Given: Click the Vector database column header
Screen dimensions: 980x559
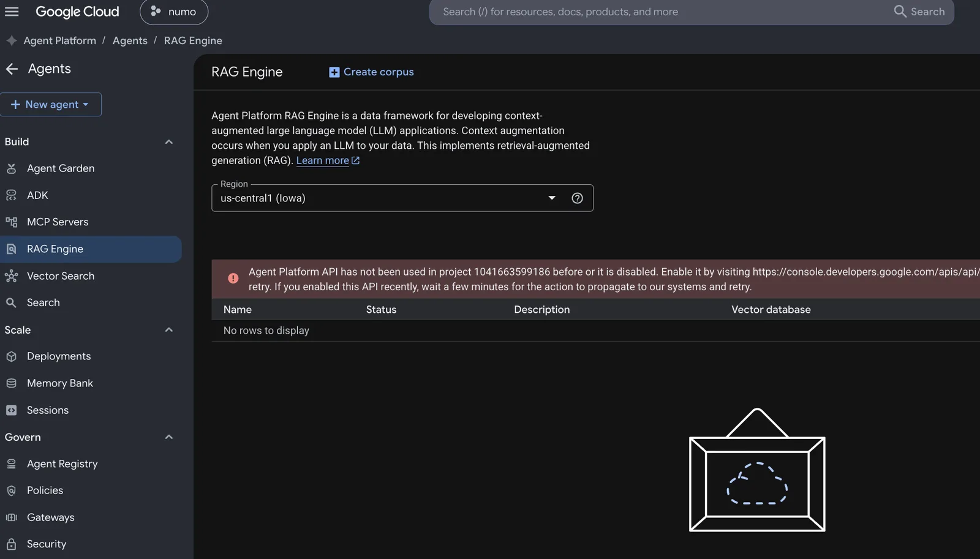Looking at the screenshot, I should [x=771, y=310].
